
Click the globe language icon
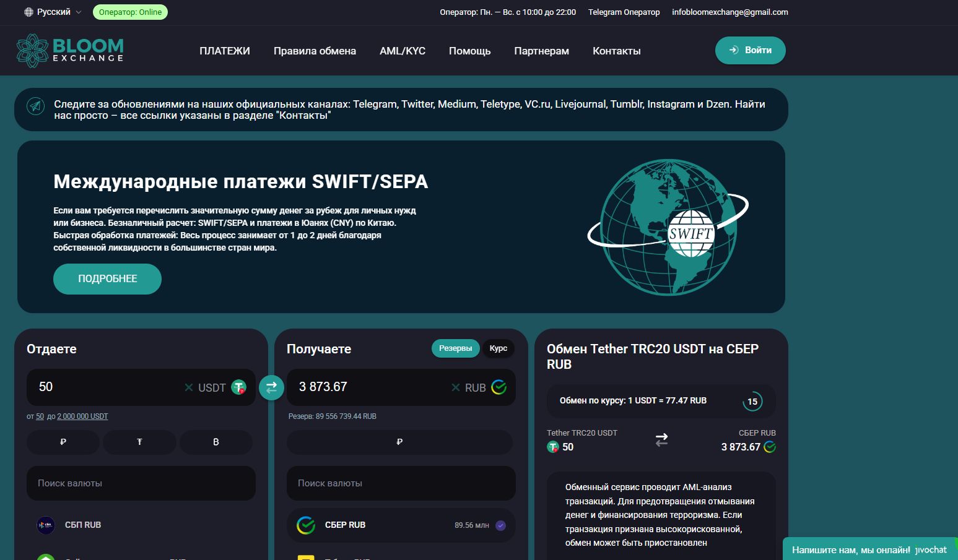(x=28, y=12)
